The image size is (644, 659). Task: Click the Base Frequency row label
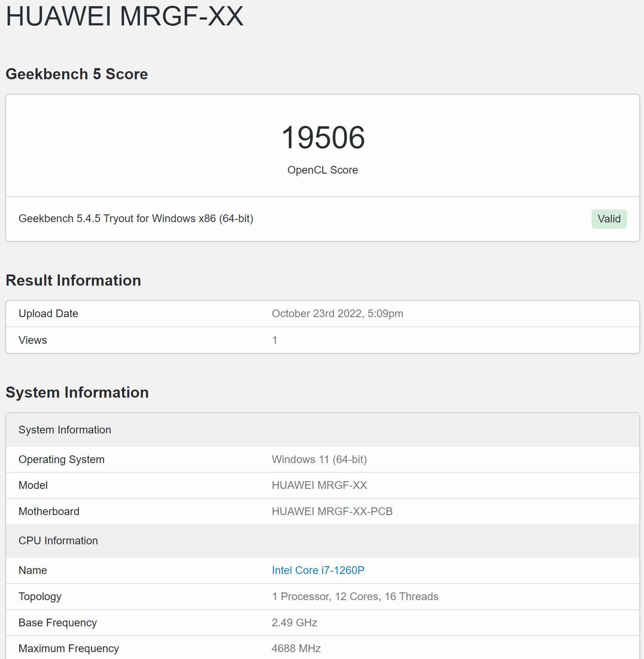point(58,622)
